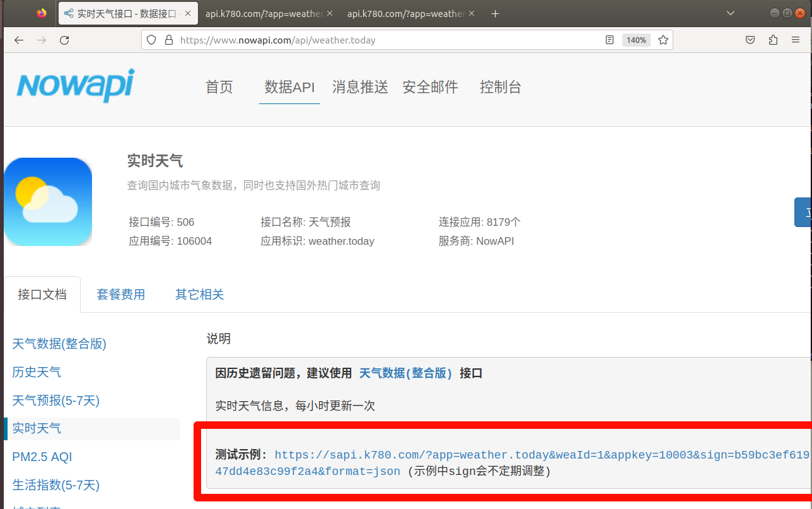
Task: Go back with the browser back arrow
Action: [19, 40]
